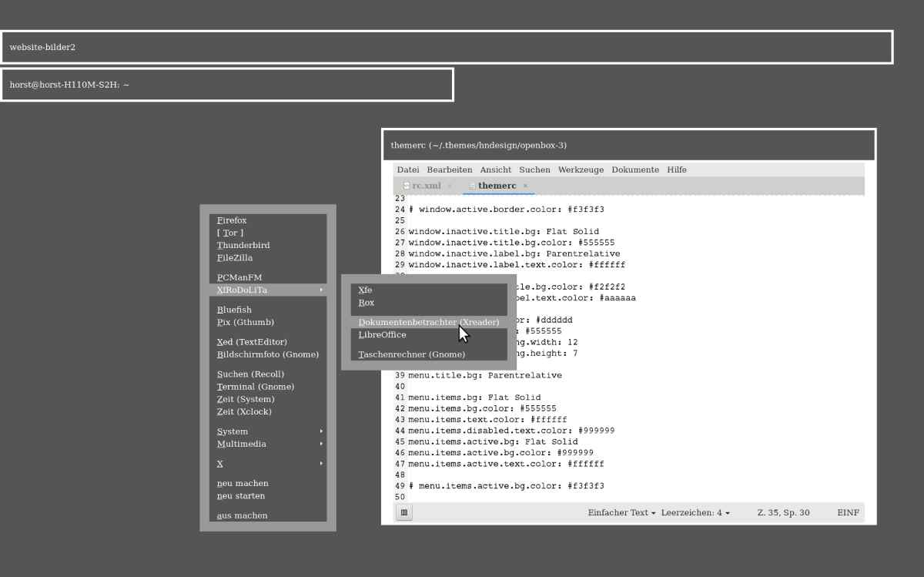Toggle the EINF insert mode indicator
Screen dimensions: 924x577
pyautogui.click(x=848, y=512)
